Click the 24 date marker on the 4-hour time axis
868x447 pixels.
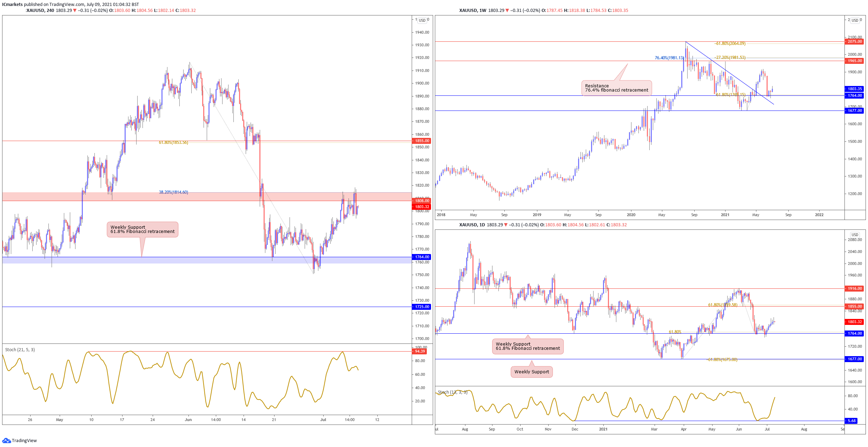click(153, 420)
